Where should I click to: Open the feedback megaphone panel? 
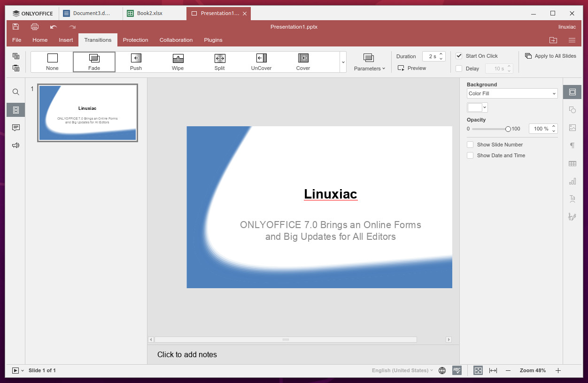16,146
